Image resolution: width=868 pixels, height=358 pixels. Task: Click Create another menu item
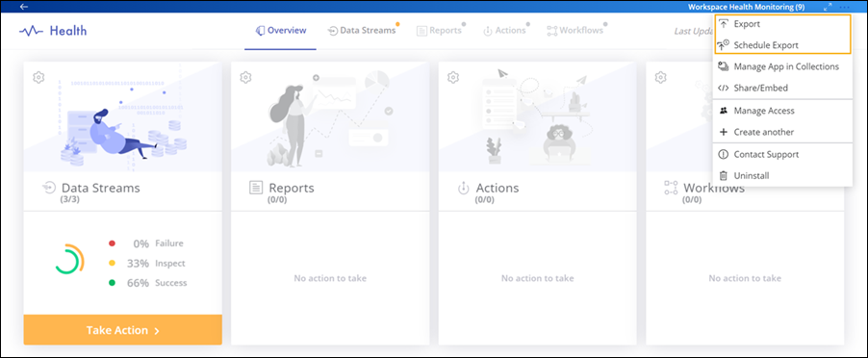tap(782, 132)
